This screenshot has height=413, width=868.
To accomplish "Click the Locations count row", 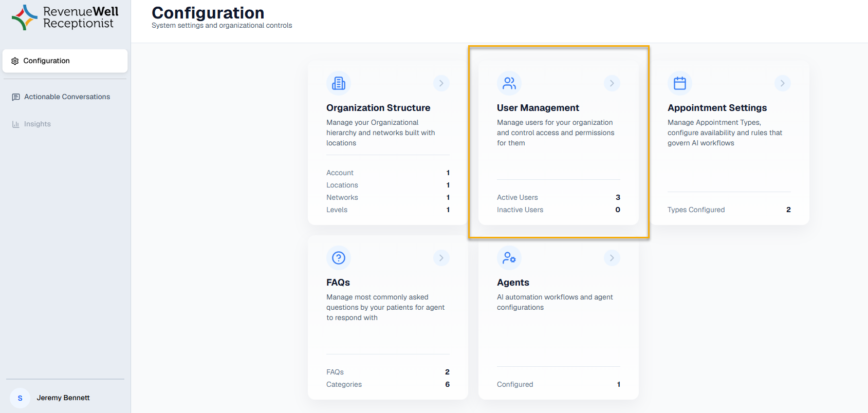I will 388,185.
